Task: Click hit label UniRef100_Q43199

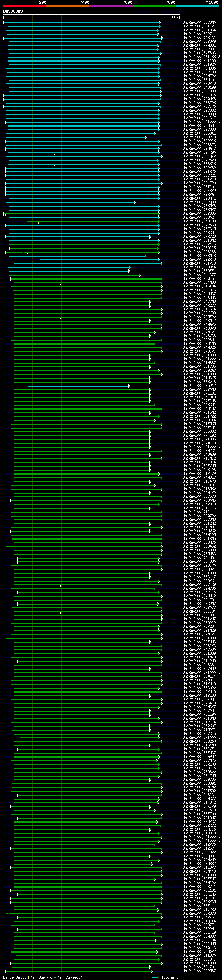Action: 199,88
